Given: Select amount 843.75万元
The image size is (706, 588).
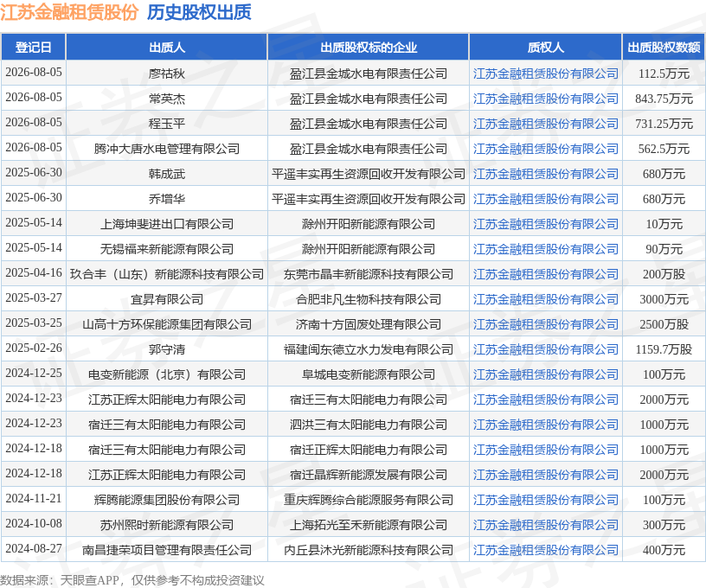Looking at the screenshot, I should pos(664,99).
